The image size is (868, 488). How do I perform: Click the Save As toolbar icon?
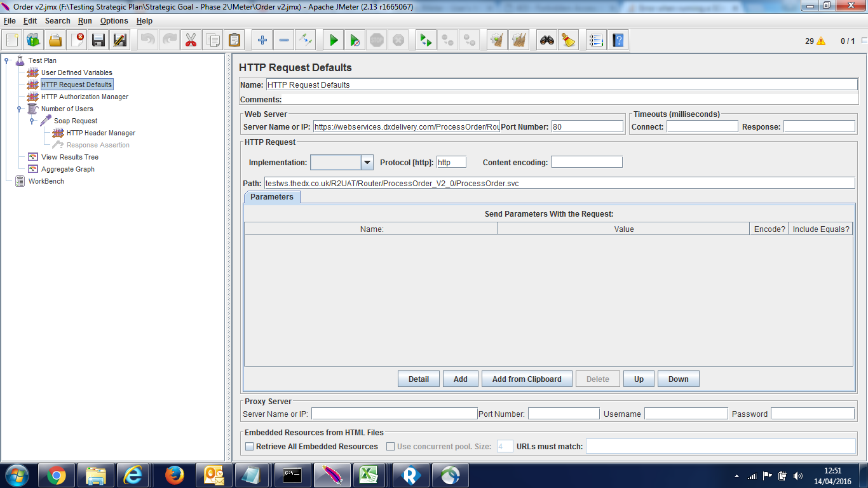coord(120,41)
